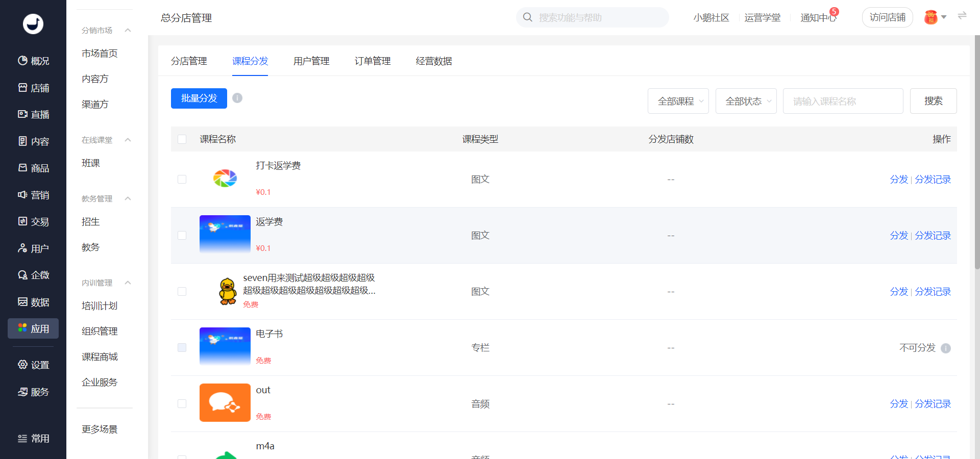Collapse the 在线课堂 menu section
The image size is (980, 459).
coord(128,140)
